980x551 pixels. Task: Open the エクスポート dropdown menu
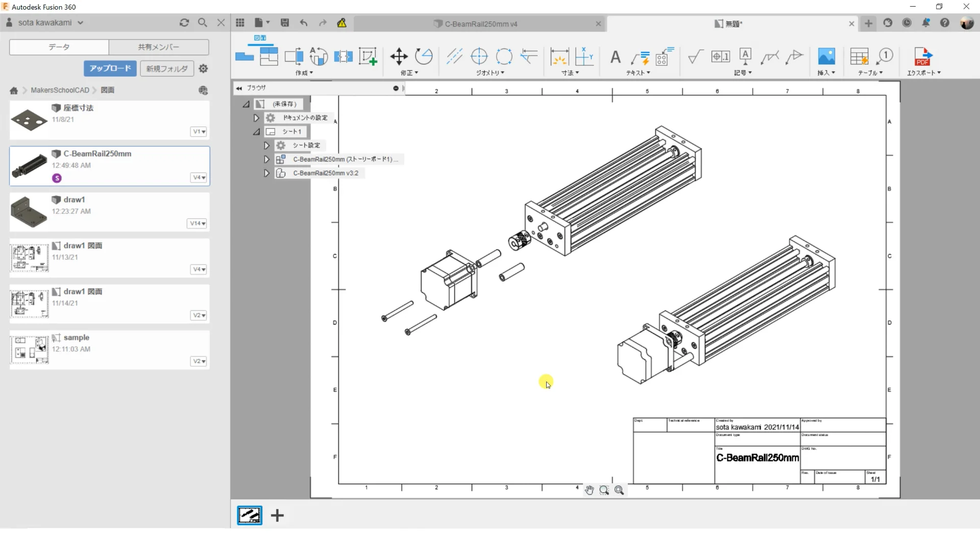pos(924,73)
